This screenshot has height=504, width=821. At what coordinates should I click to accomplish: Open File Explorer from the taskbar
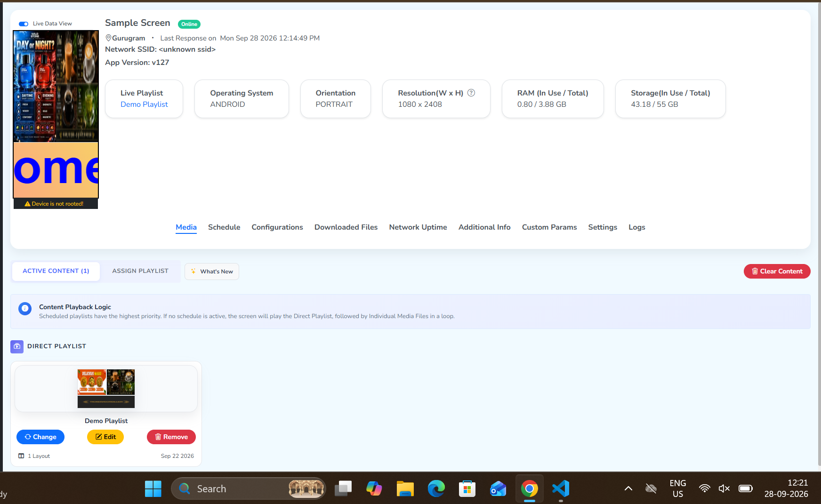click(x=405, y=489)
